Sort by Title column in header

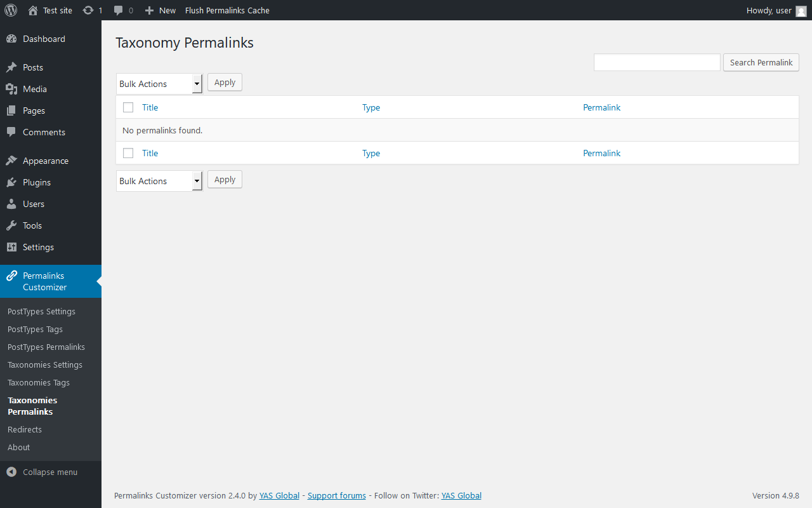[x=150, y=107]
